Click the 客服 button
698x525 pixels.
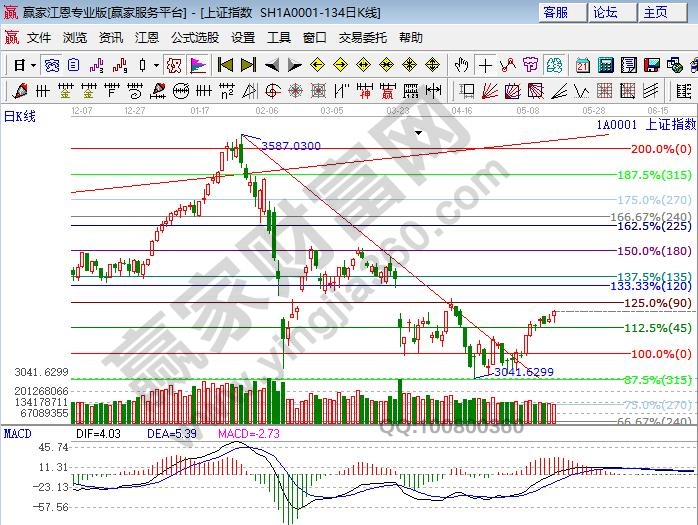pyautogui.click(x=555, y=12)
